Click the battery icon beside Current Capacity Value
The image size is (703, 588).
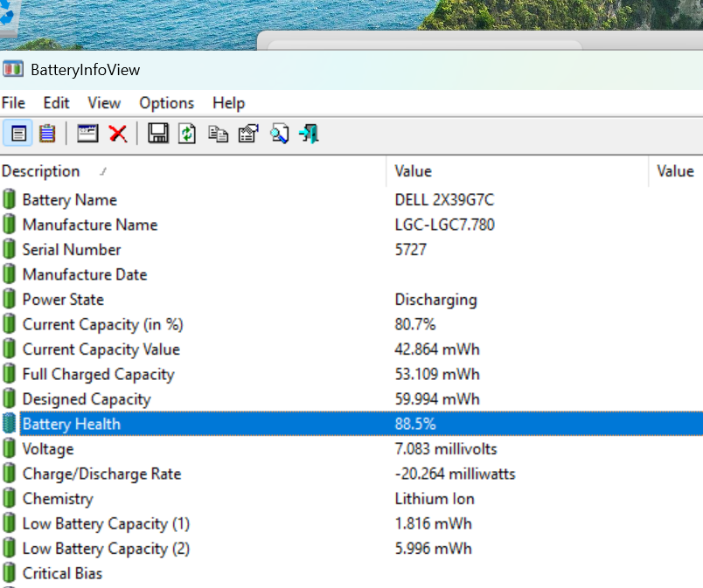click(9, 349)
